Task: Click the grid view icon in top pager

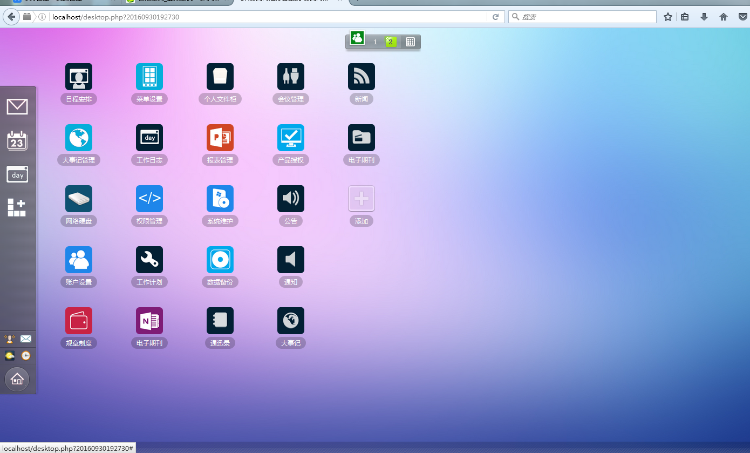Action: point(411,41)
